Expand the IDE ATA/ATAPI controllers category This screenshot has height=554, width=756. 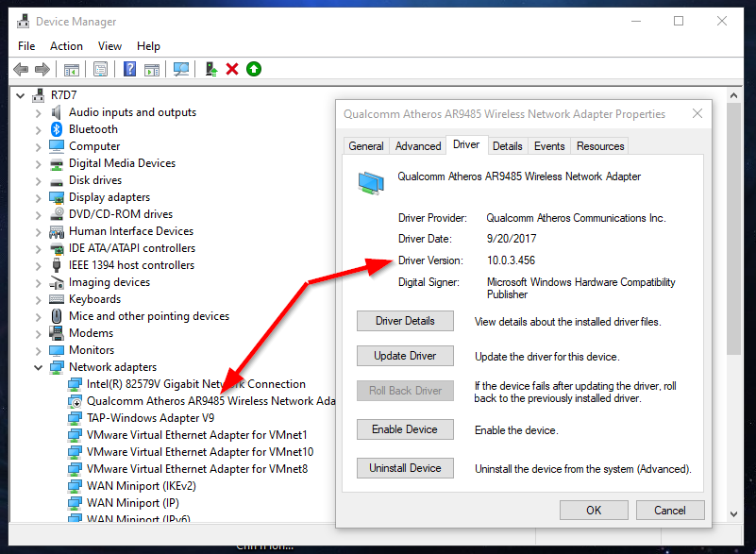pyautogui.click(x=38, y=249)
